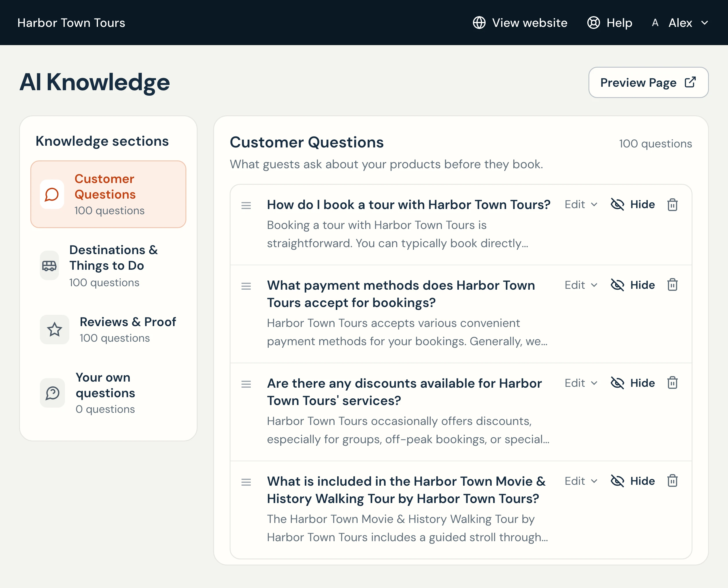Image resolution: width=728 pixels, height=588 pixels.
Task: Expand Edit for the discounts question
Action: 581,383
